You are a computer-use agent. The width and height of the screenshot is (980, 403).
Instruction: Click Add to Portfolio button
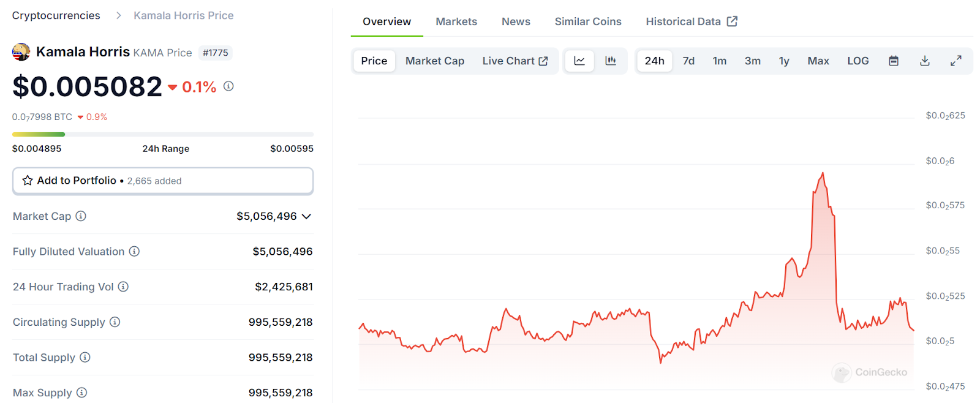[x=163, y=181]
